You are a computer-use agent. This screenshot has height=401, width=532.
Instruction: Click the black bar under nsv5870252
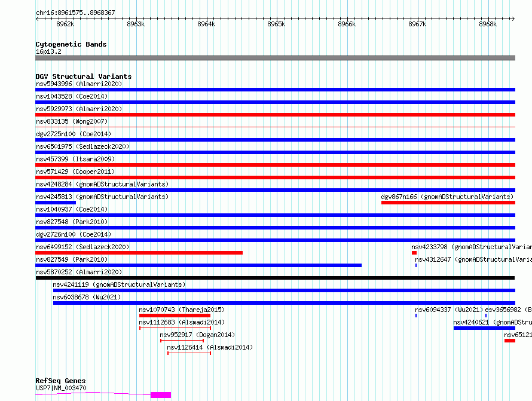(x=275, y=278)
